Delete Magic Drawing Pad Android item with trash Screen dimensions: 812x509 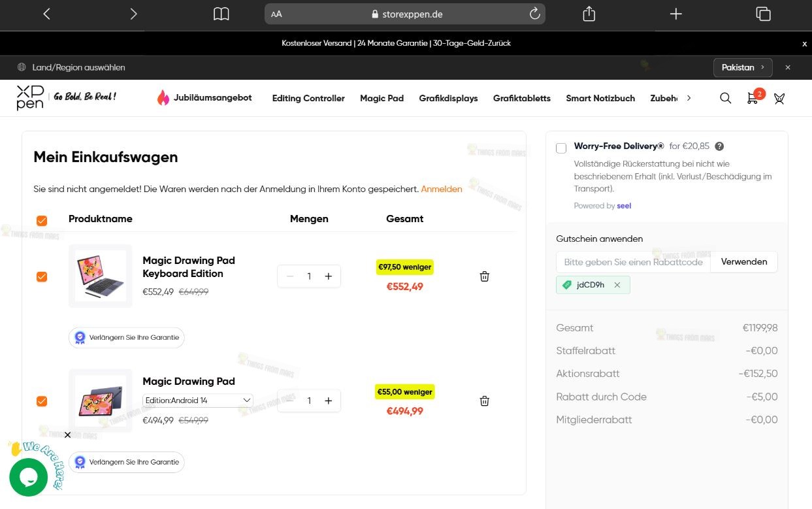pos(485,401)
